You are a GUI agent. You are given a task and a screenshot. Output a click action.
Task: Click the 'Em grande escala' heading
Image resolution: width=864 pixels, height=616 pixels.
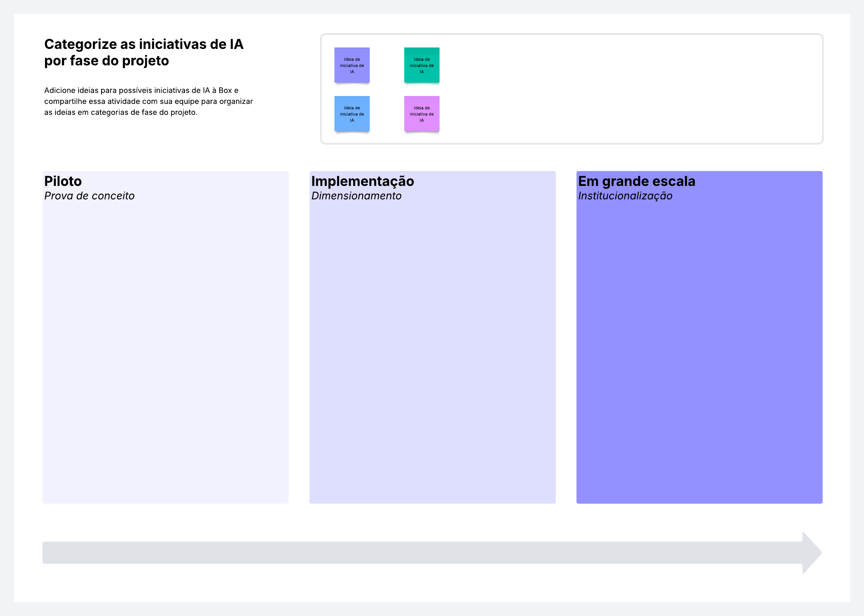pyautogui.click(x=636, y=181)
